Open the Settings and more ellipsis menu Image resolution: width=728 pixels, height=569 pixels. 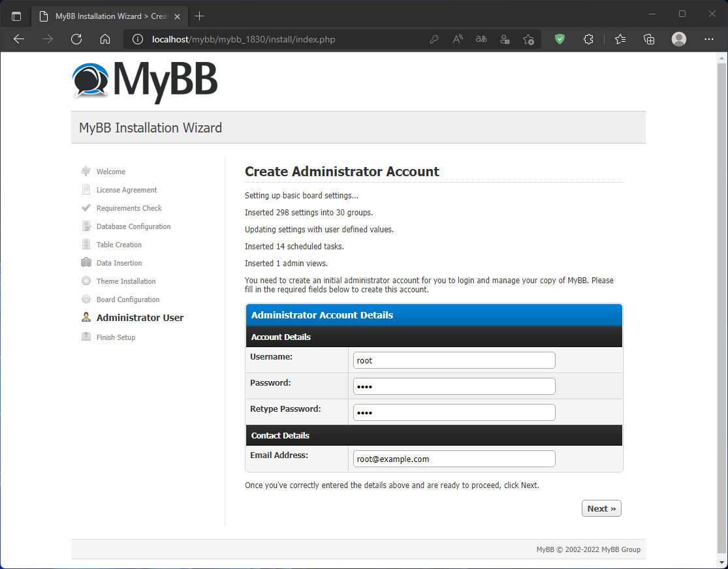pos(708,39)
